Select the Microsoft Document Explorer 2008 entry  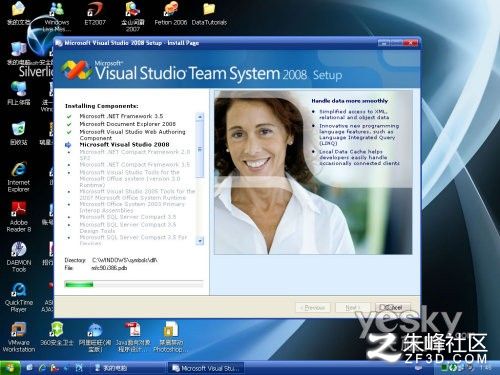127,124
